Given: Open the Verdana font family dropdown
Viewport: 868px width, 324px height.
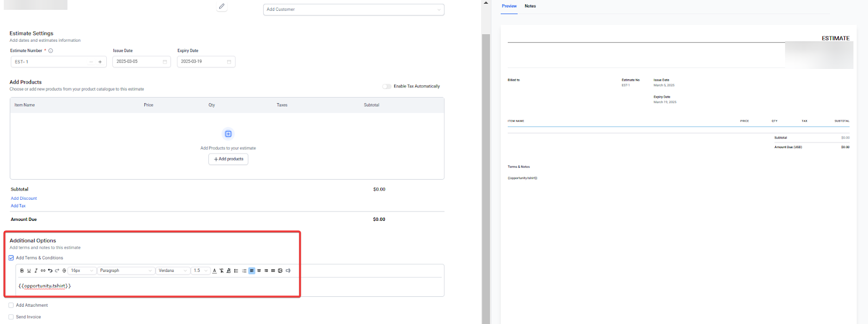Looking at the screenshot, I should coord(173,271).
